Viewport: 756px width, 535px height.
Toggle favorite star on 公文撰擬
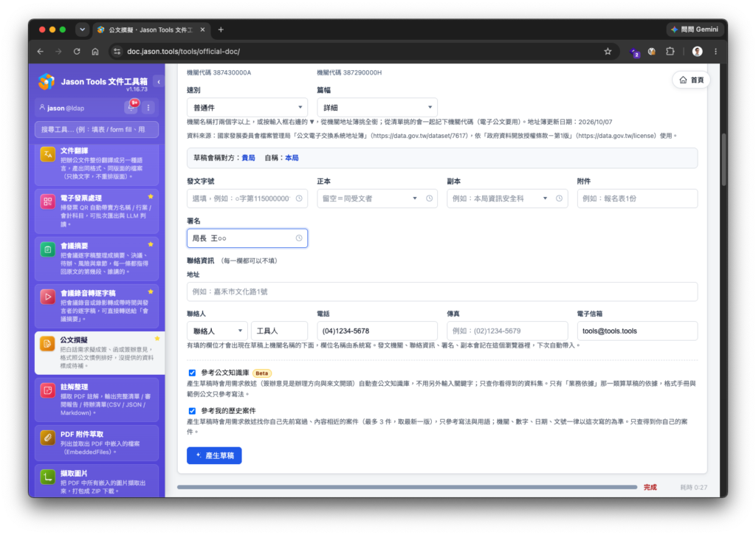[x=157, y=339]
